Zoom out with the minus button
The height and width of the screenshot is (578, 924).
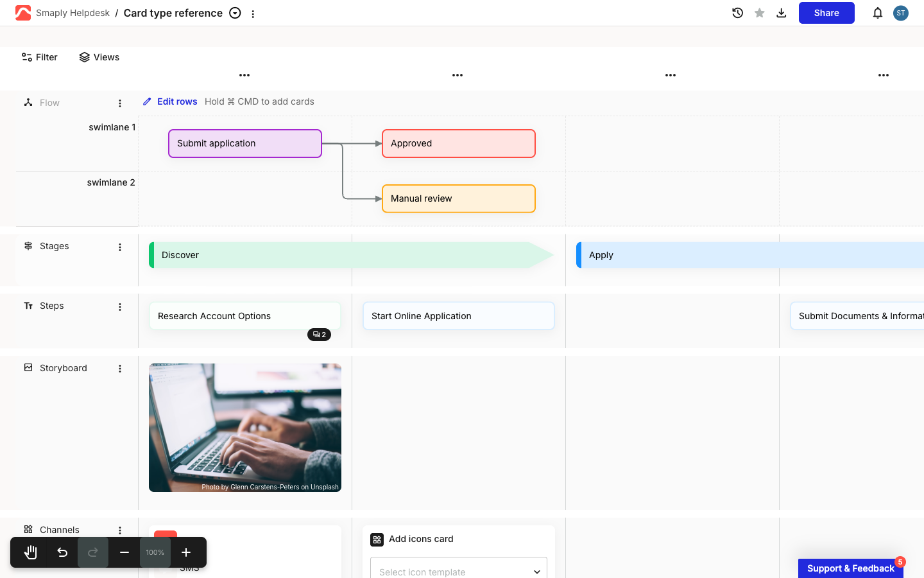tap(124, 552)
